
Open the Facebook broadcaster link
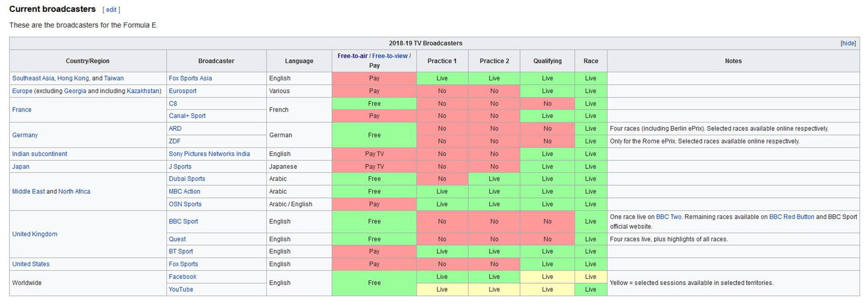[x=183, y=277]
